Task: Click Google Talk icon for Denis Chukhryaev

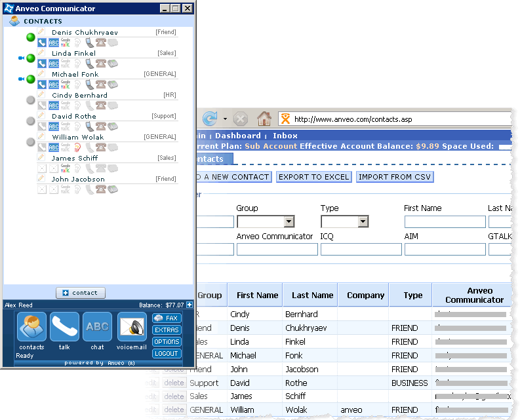Action: [x=66, y=43]
